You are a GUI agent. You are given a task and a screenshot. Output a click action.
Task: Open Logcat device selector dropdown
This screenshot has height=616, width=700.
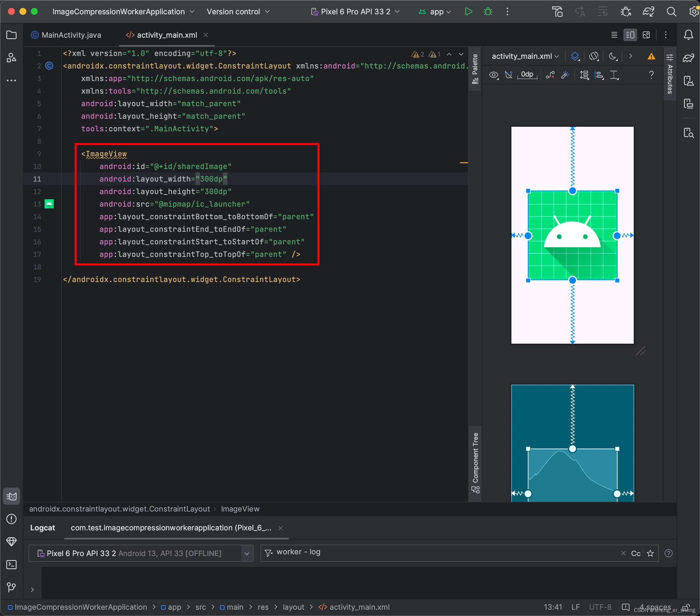pyautogui.click(x=246, y=553)
